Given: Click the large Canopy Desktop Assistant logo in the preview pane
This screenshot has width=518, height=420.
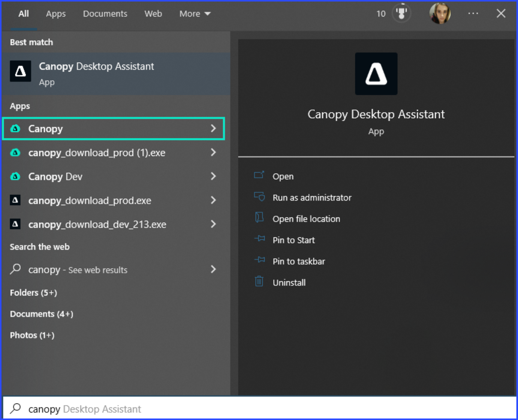Looking at the screenshot, I should click(376, 73).
